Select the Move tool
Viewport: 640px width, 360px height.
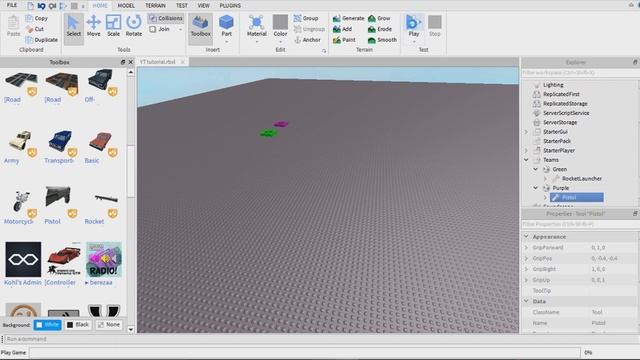[x=93, y=26]
